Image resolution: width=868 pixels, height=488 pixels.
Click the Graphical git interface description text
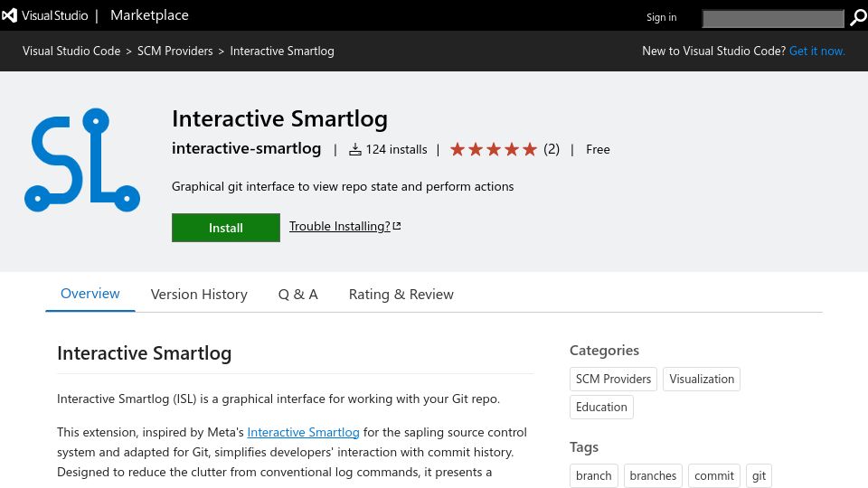(343, 186)
